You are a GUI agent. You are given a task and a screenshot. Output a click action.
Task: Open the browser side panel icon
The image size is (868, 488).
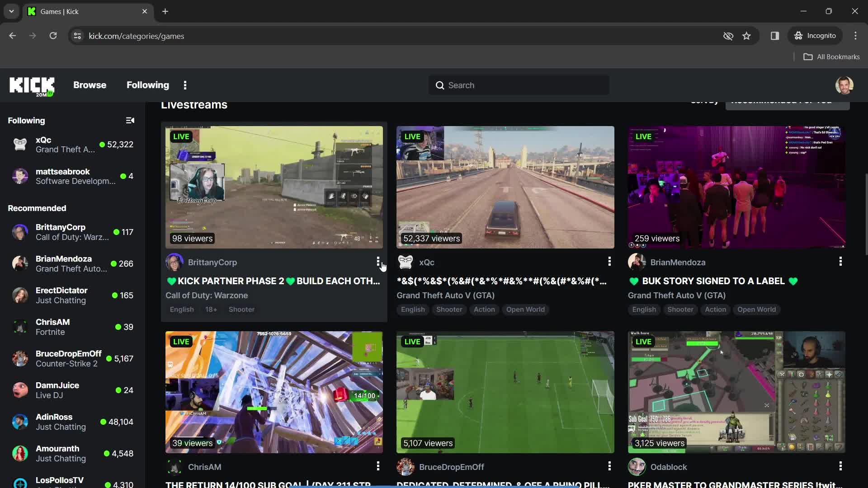click(775, 36)
